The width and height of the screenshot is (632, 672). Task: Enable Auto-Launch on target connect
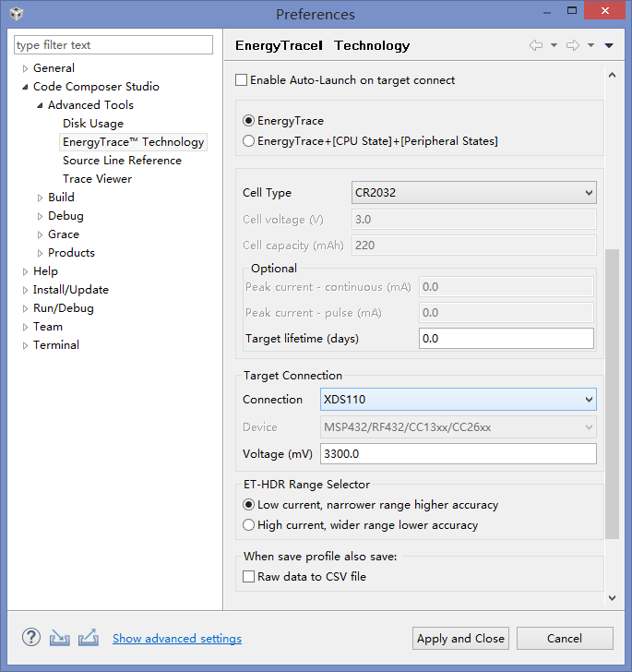[x=241, y=80]
